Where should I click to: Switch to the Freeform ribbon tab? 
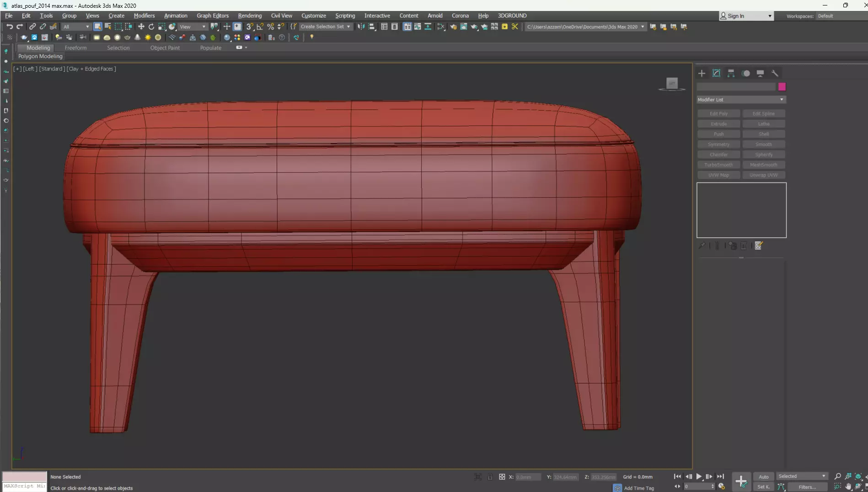75,48
